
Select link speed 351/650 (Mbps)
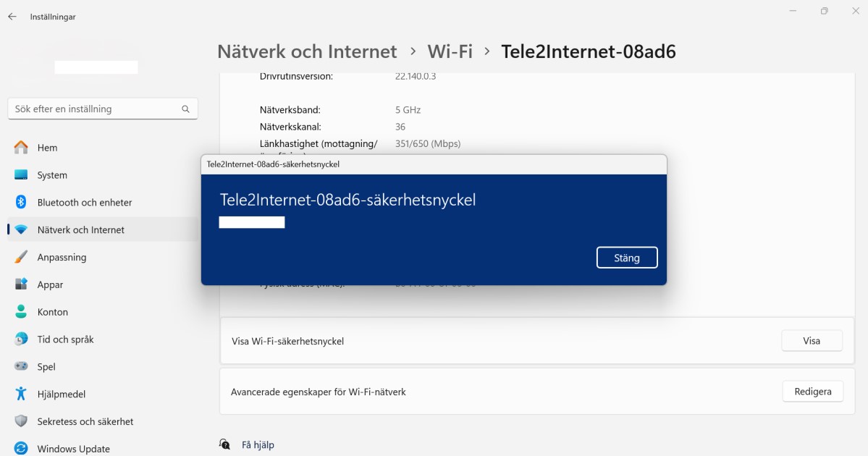tap(428, 144)
